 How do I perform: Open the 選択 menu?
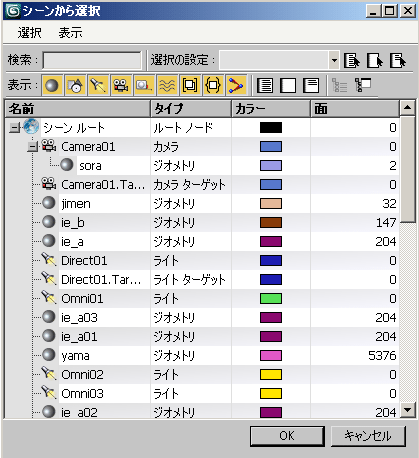pyautogui.click(x=30, y=33)
